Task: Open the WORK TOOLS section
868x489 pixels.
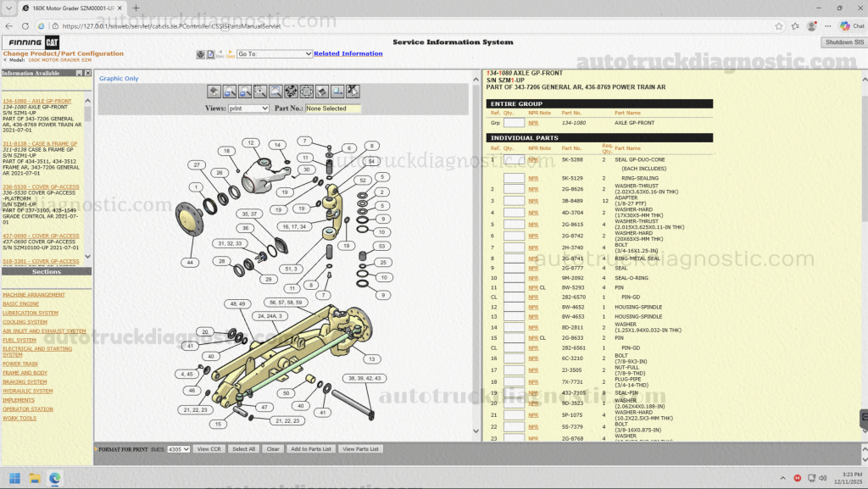Action: [19, 418]
